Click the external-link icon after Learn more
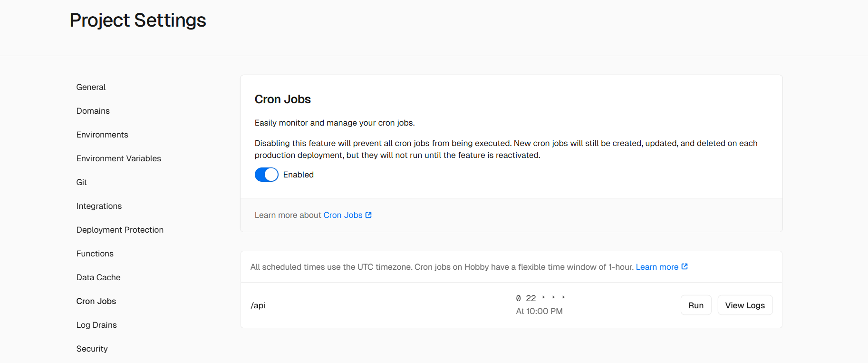The height and width of the screenshot is (363, 868). point(685,266)
